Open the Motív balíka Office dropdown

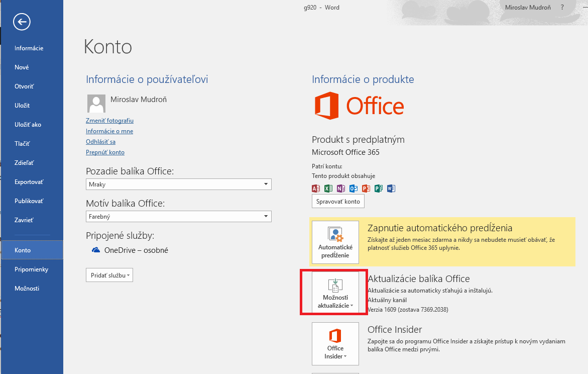tap(178, 217)
